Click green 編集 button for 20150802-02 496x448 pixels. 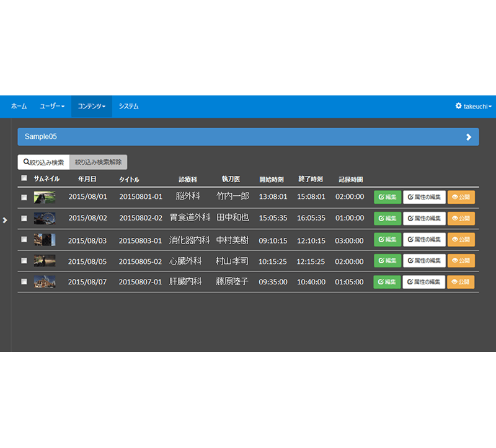point(387,218)
